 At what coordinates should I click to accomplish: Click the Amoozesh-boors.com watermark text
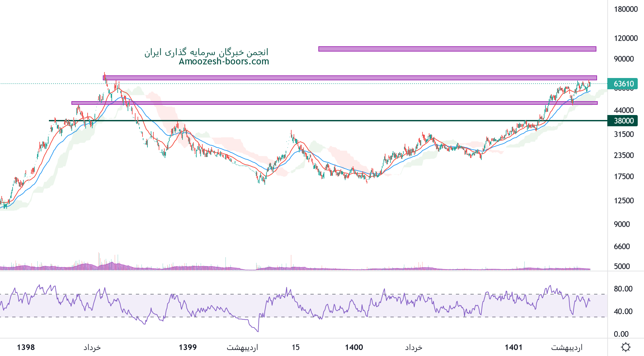coord(224,61)
